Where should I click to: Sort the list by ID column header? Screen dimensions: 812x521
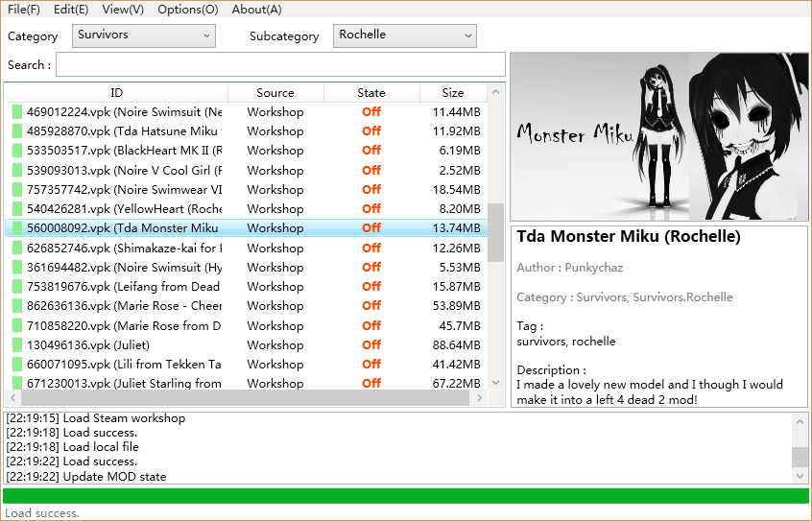(x=116, y=93)
